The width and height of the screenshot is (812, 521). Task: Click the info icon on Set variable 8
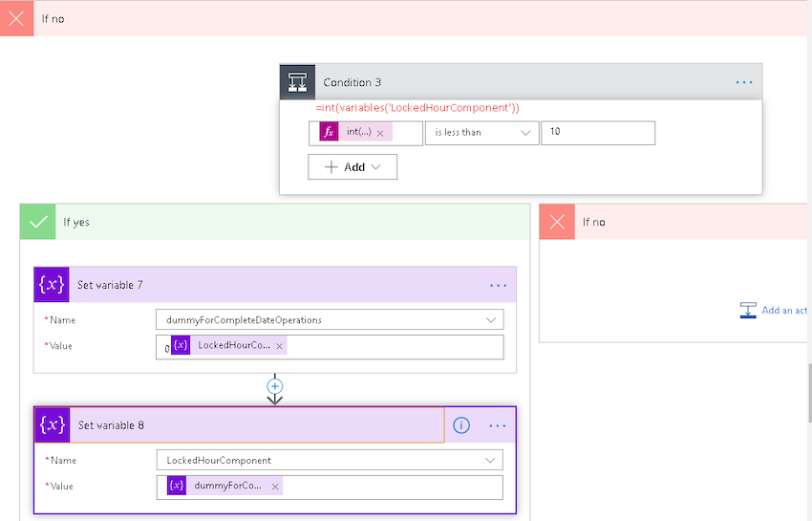pyautogui.click(x=461, y=425)
